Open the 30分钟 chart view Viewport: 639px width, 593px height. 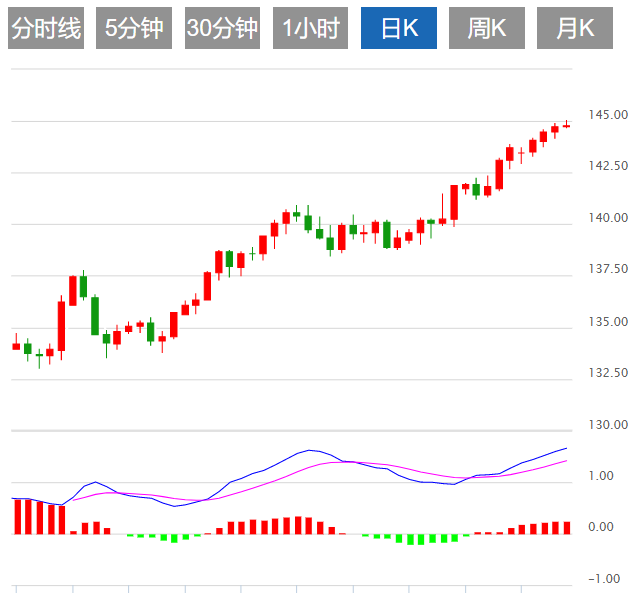click(x=222, y=28)
